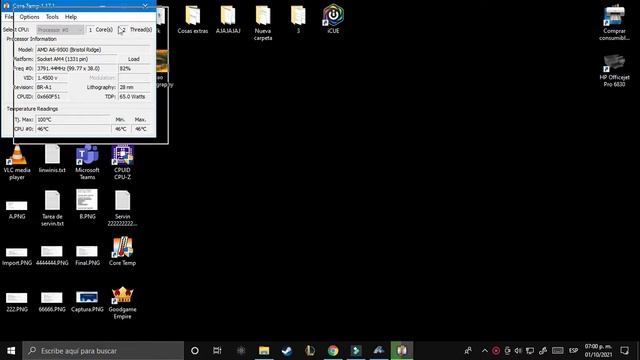Select the 222.PNG image file

(17, 302)
